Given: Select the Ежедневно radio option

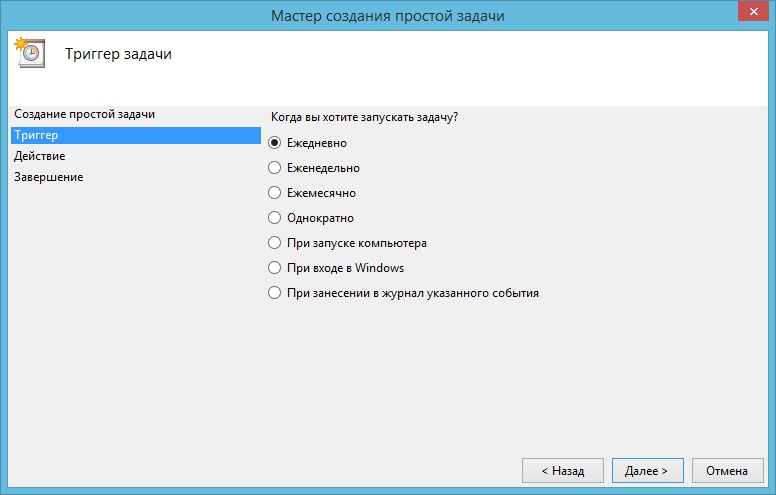Looking at the screenshot, I should pos(275,143).
